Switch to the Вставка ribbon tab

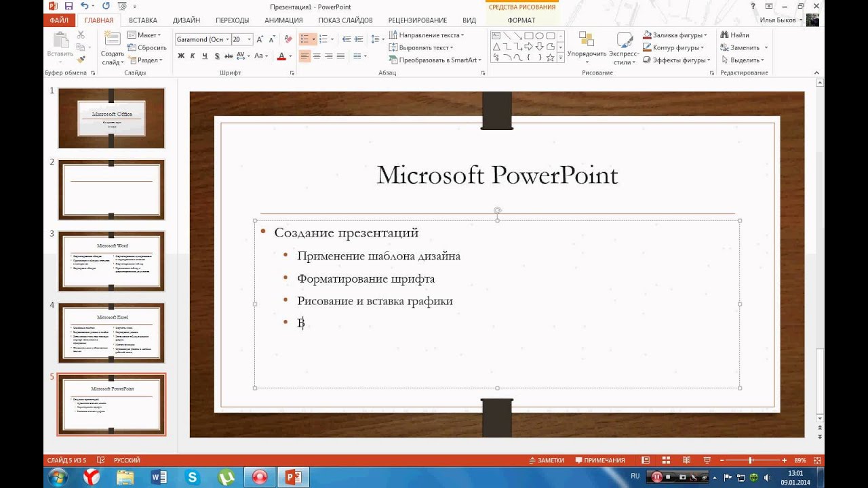pyautogui.click(x=143, y=20)
